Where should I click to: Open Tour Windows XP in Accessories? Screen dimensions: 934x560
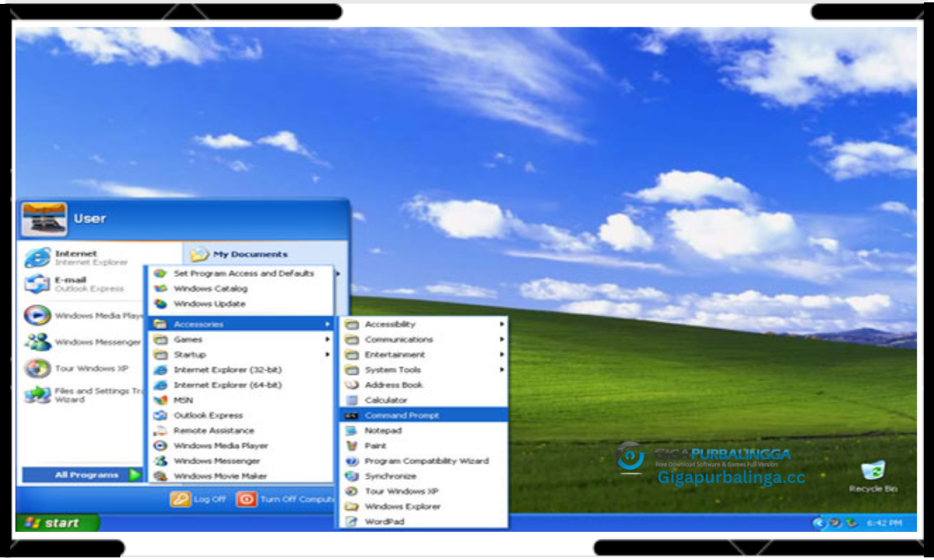pos(424,491)
